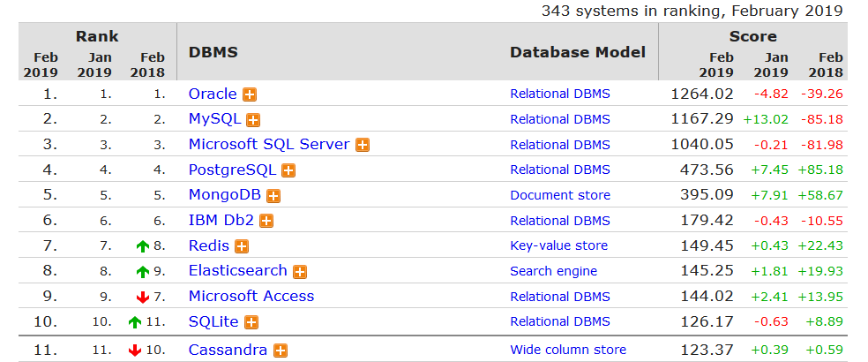Click the SQLite score 126.17
Image resolution: width=868 pixels, height=362 pixels.
pos(707,322)
